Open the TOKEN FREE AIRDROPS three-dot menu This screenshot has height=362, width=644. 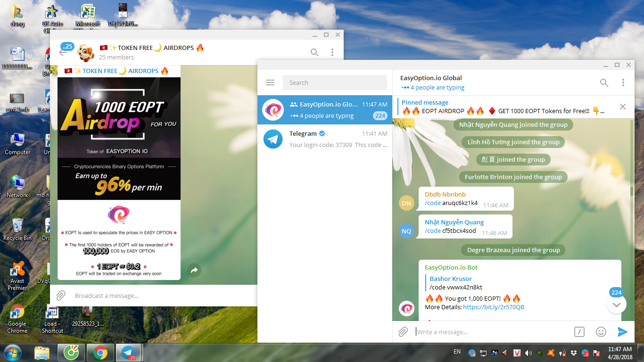coord(332,52)
